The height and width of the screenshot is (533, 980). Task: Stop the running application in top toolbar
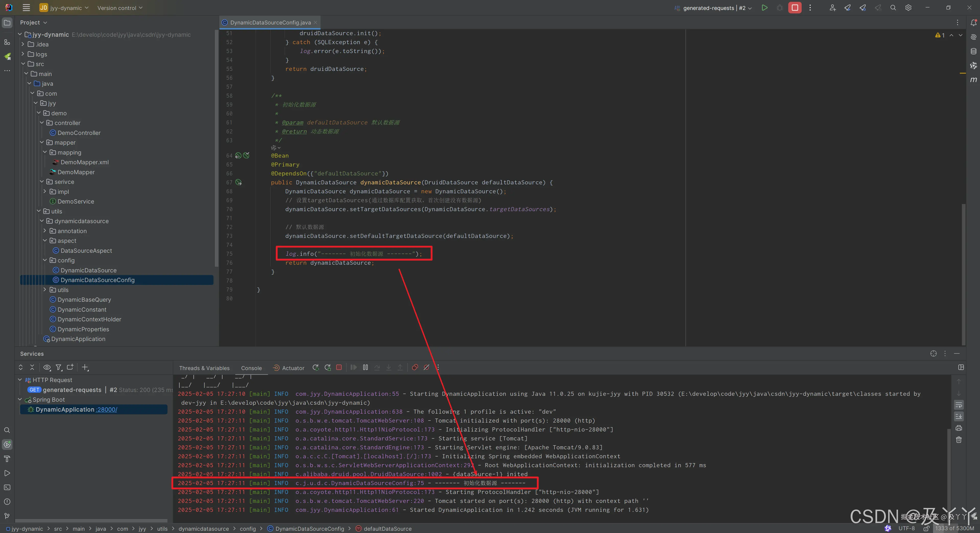tap(795, 8)
